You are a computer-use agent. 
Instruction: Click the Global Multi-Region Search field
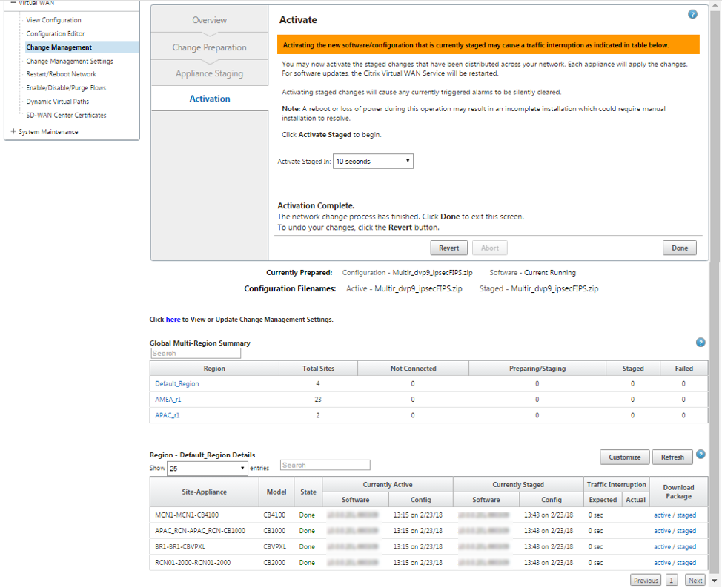tap(196, 353)
